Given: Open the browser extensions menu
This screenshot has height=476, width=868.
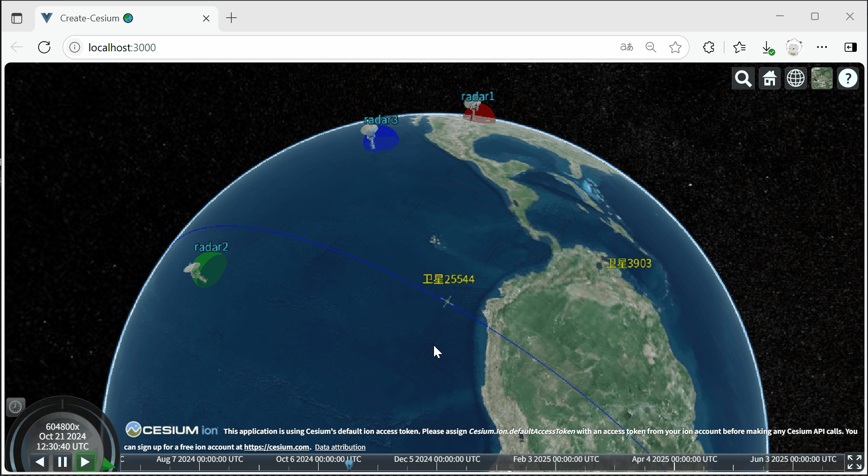Looking at the screenshot, I should 708,47.
